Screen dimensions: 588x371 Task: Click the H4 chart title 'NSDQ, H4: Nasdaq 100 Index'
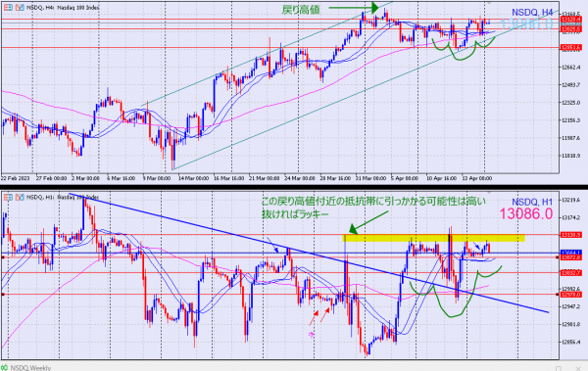click(x=63, y=7)
